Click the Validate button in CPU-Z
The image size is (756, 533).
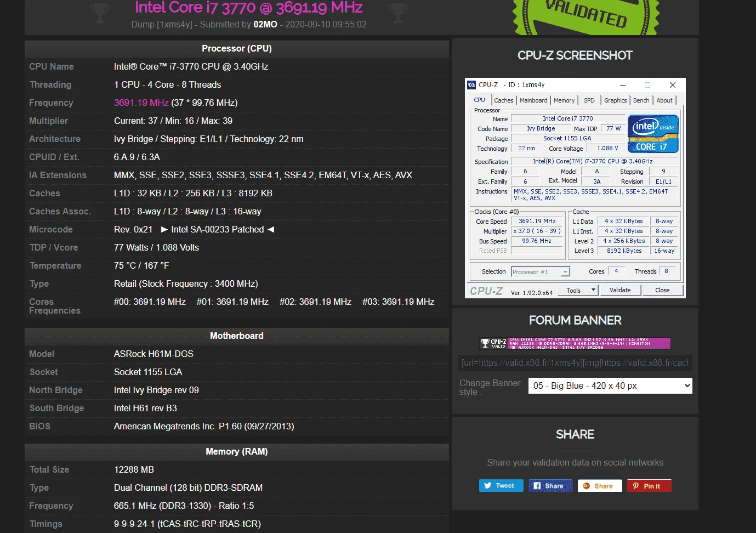tap(620, 290)
